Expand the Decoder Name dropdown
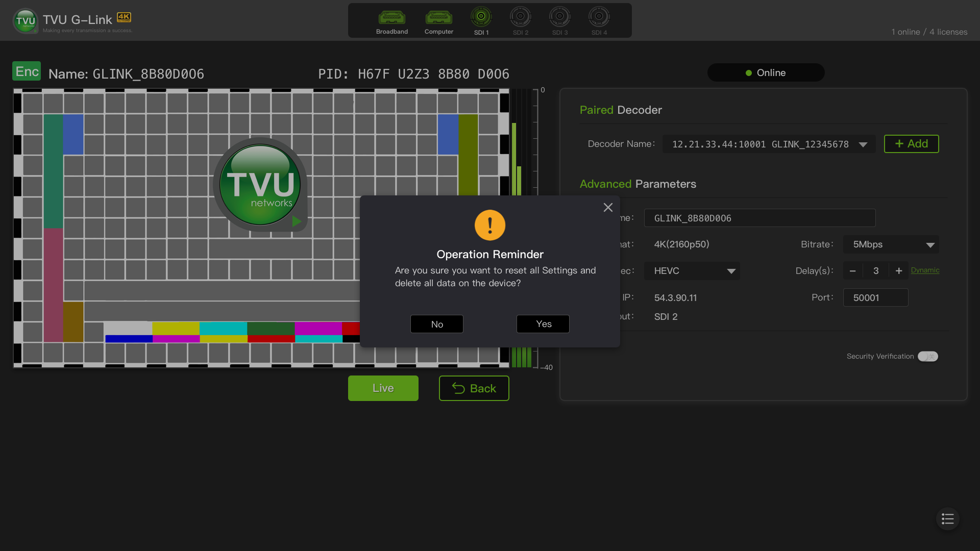 click(x=863, y=144)
